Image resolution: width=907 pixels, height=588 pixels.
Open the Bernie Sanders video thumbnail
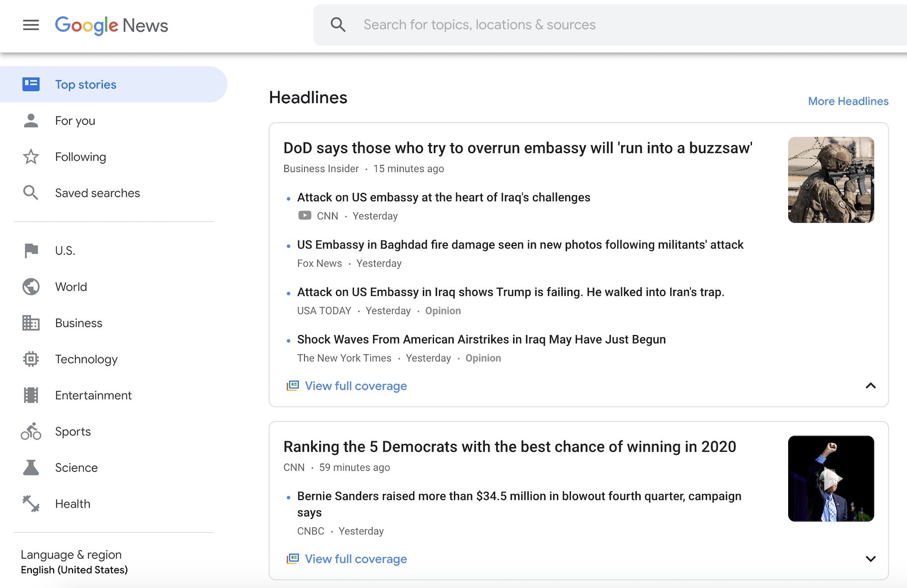(831, 479)
